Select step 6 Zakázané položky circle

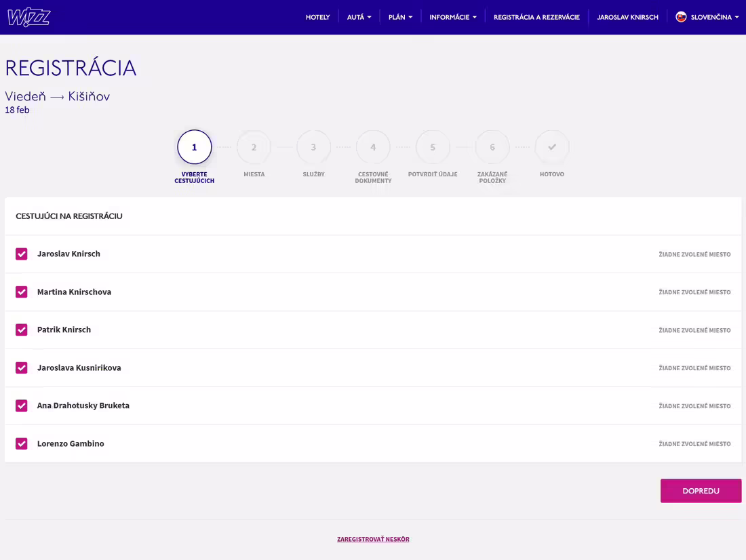[492, 147]
